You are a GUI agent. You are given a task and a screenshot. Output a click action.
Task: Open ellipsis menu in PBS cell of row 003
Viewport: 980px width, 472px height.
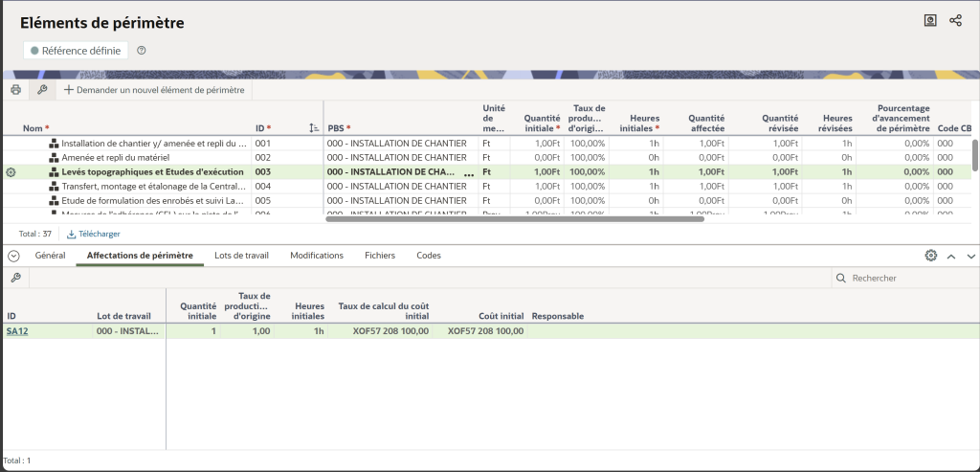point(469,173)
